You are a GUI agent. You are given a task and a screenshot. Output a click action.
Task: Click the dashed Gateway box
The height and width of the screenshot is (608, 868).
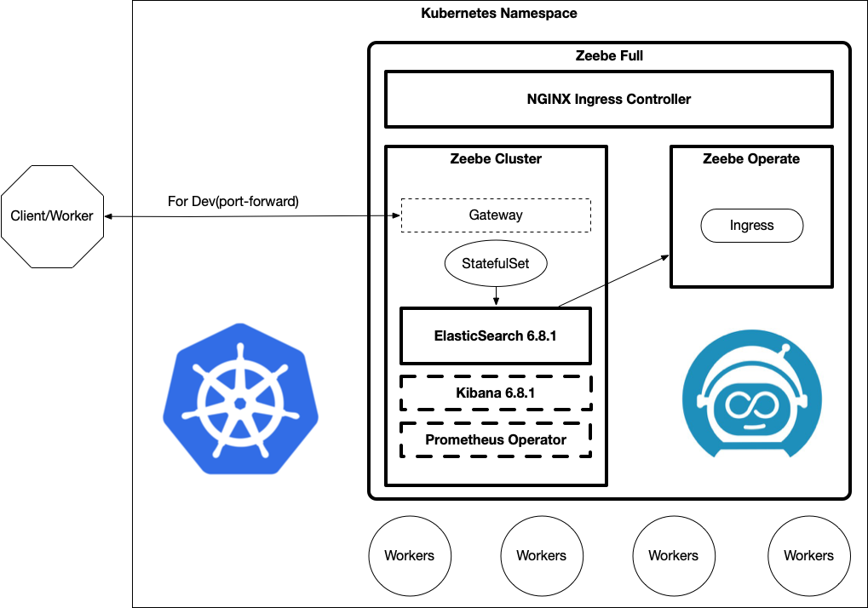pyautogui.click(x=496, y=215)
